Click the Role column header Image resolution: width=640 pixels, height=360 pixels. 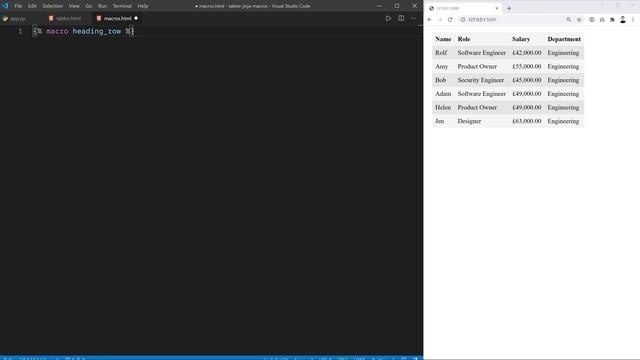click(464, 39)
